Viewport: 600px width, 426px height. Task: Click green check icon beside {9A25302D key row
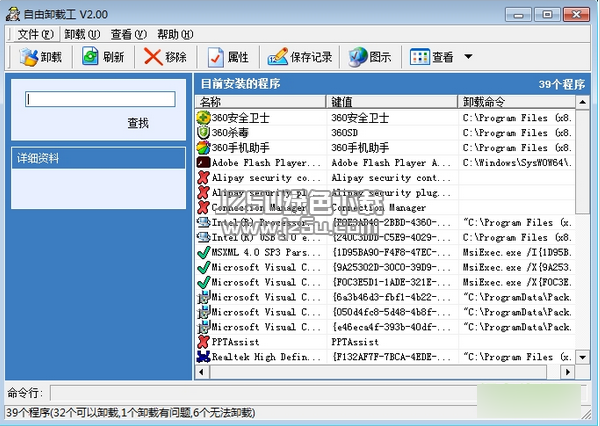pyautogui.click(x=203, y=267)
